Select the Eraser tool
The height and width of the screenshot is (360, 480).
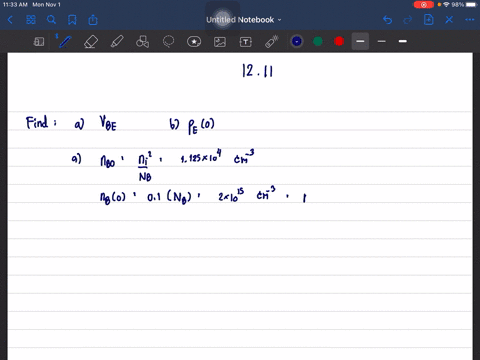click(91, 42)
